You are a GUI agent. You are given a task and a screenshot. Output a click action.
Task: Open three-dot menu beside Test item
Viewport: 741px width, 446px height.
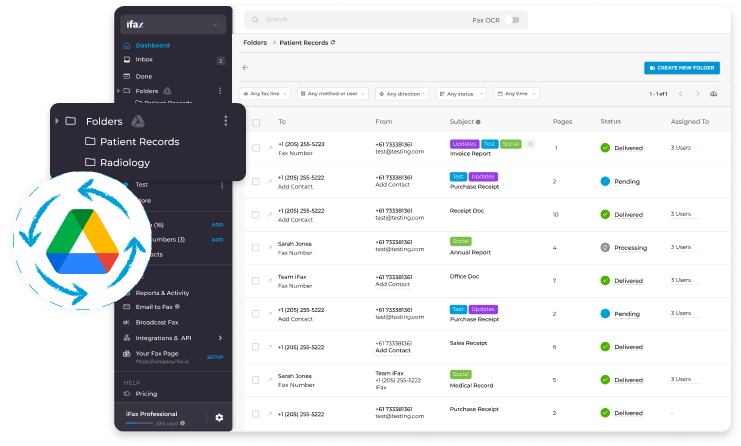coord(222,185)
